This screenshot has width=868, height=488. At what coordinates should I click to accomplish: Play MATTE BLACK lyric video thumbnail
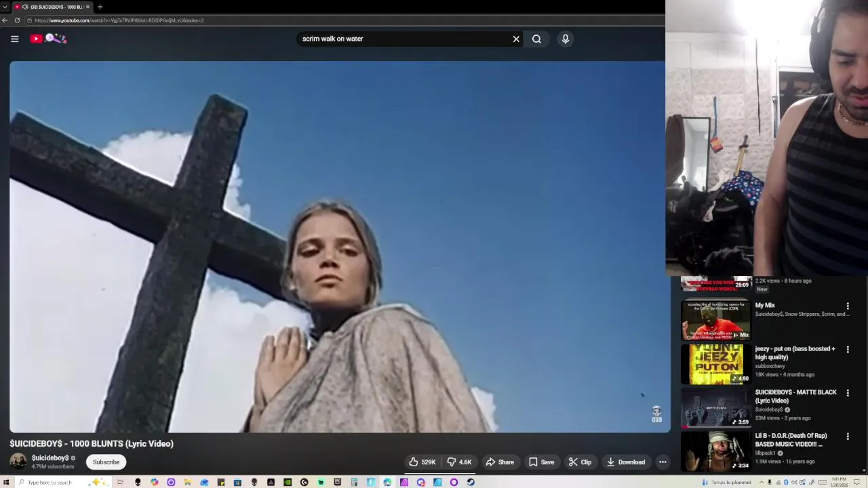[x=715, y=407]
